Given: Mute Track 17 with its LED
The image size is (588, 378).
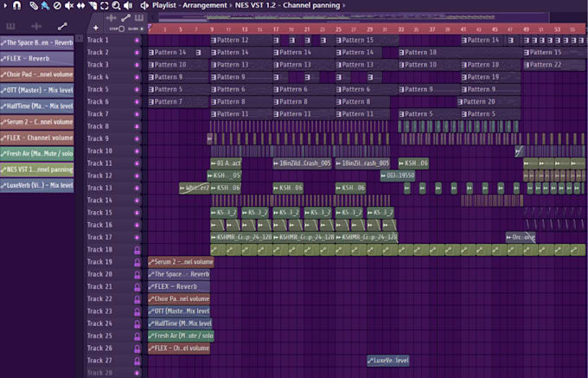Looking at the screenshot, I should tap(137, 237).
